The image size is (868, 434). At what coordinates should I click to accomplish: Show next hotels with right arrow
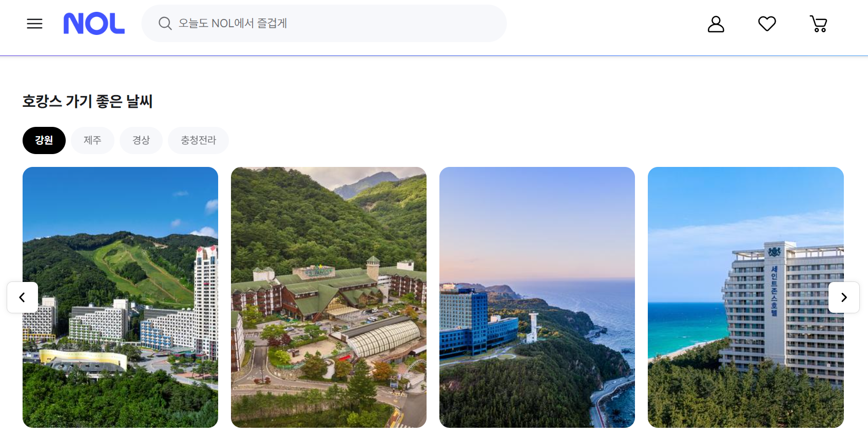[844, 297]
